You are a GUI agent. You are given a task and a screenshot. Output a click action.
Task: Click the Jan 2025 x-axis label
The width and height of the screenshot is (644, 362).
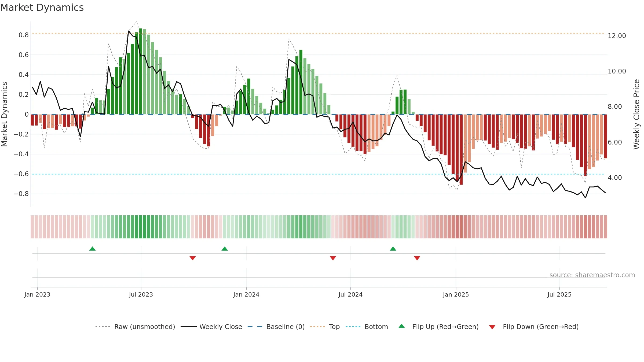456,294
